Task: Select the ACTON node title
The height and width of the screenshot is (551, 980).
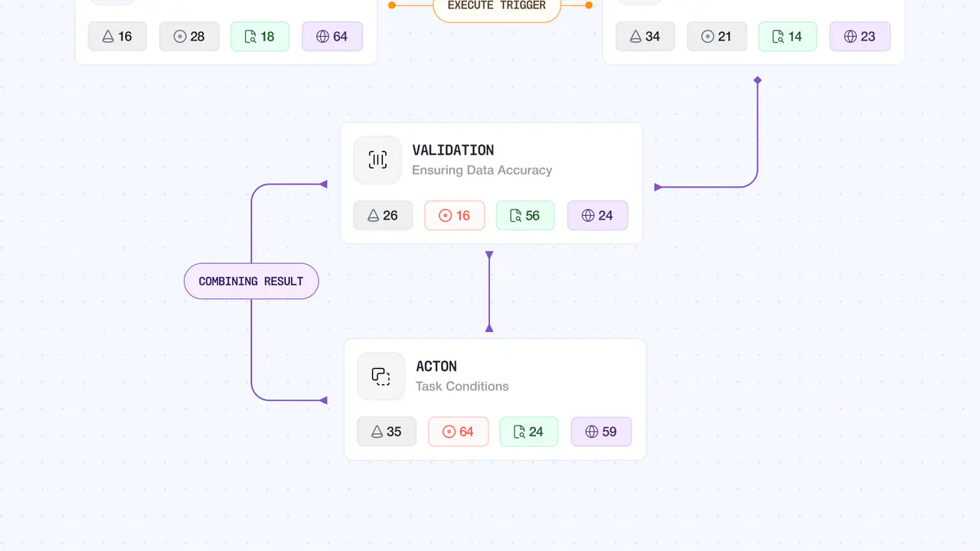Action: coord(436,366)
